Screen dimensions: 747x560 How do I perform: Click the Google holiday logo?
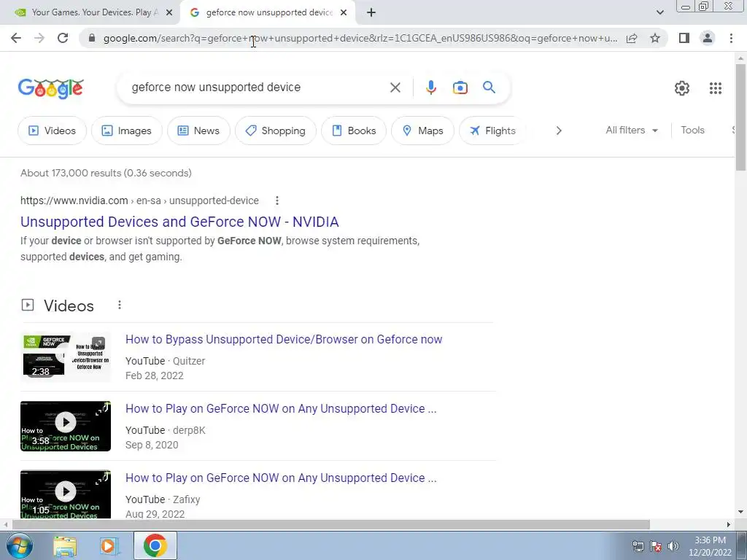[51, 88]
